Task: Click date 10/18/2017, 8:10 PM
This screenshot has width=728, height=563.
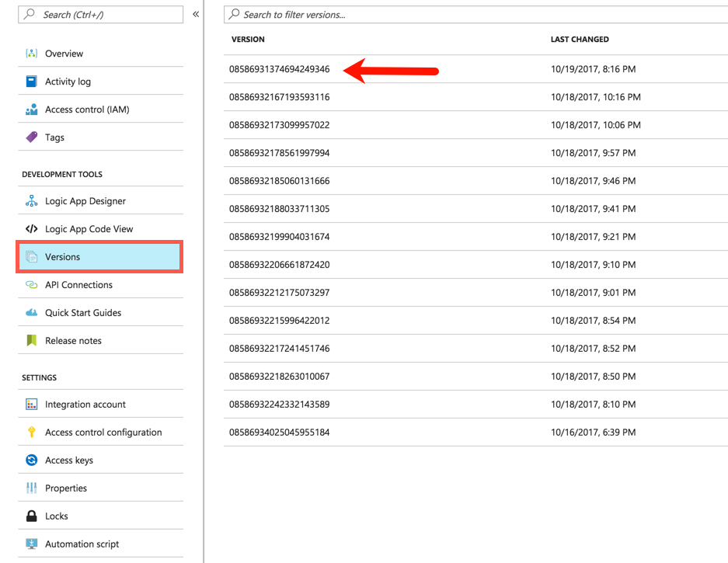Action: tap(593, 405)
